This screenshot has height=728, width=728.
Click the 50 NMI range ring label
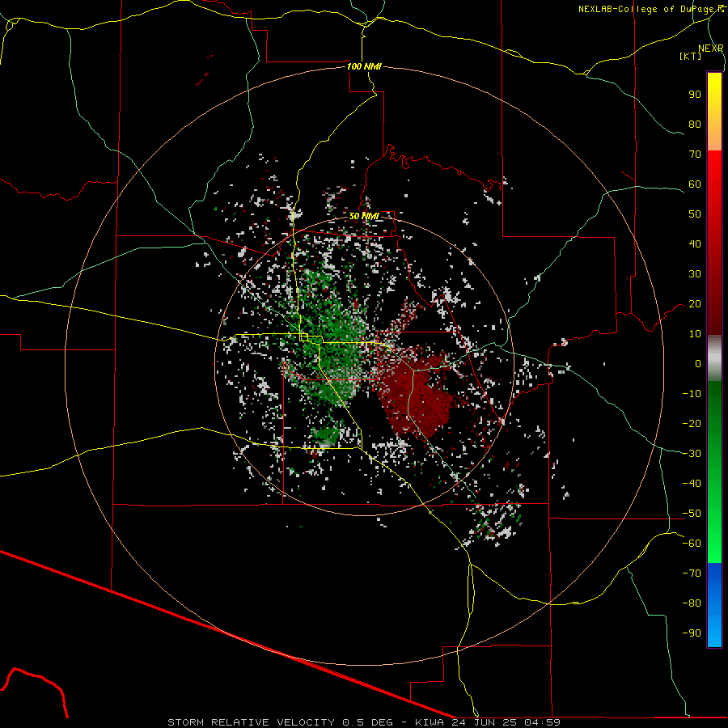pyautogui.click(x=364, y=216)
